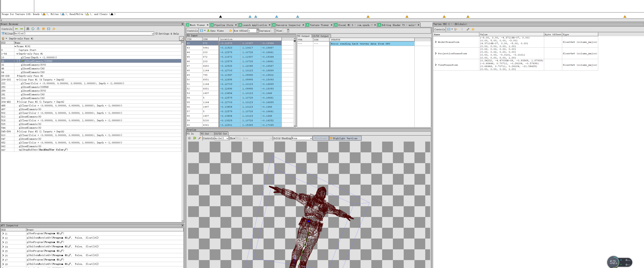Open the annotation edit icon in Event Browser
The width and height of the screenshot is (644, 268).
[x=181, y=39]
